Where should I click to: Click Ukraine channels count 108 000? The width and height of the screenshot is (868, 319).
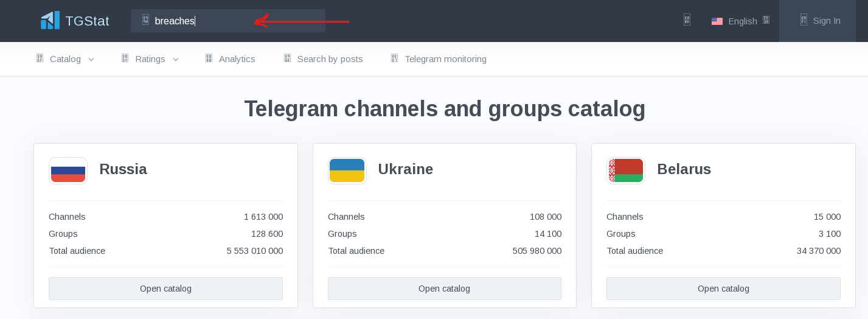(x=546, y=217)
